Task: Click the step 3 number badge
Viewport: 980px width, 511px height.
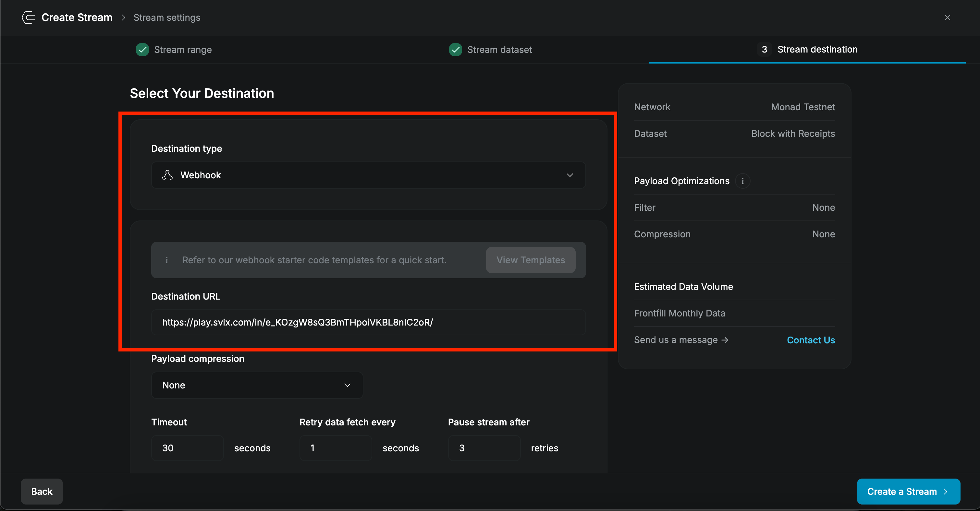Action: 764,49
